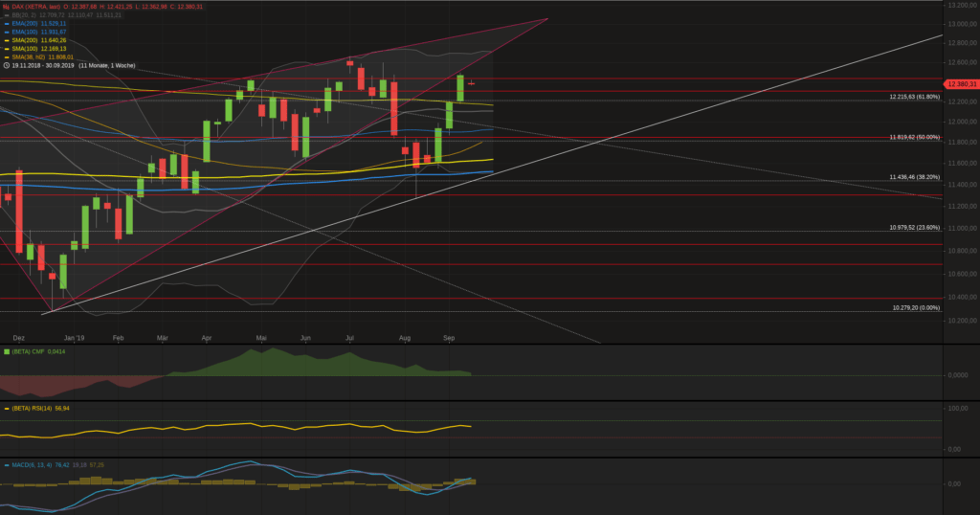Viewport: 980px width, 515px height.
Task: Click the orange SMA(38, hl2) line marker
Action: pyautogui.click(x=6, y=56)
